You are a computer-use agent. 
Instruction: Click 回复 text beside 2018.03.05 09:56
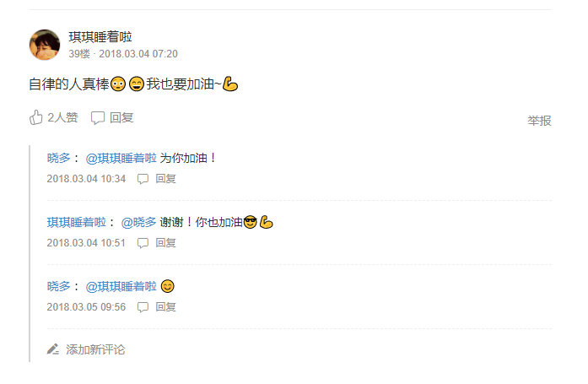coord(165,307)
